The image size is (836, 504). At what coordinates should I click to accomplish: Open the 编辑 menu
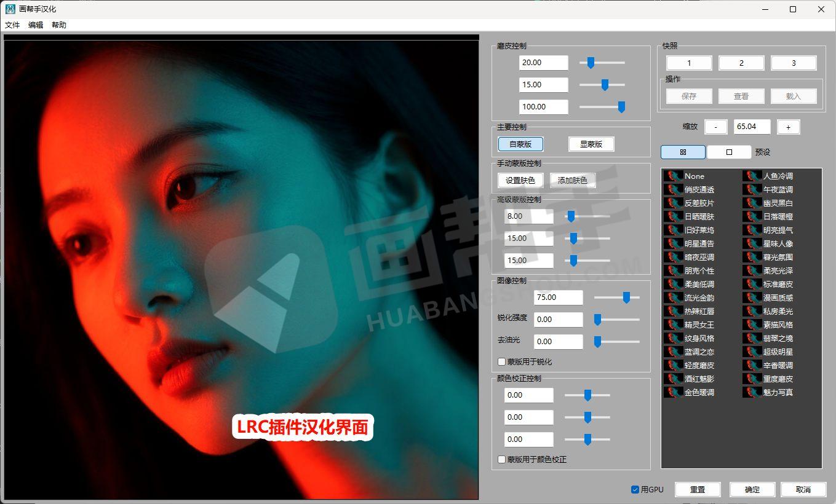point(36,25)
